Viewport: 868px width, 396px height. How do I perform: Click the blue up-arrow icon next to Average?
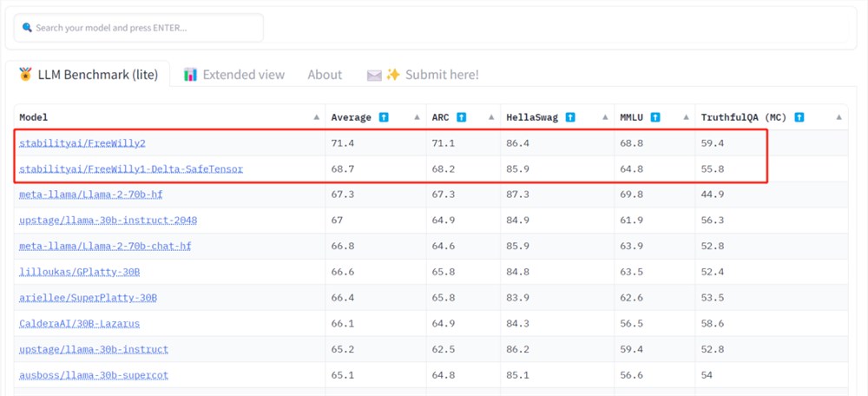click(384, 117)
